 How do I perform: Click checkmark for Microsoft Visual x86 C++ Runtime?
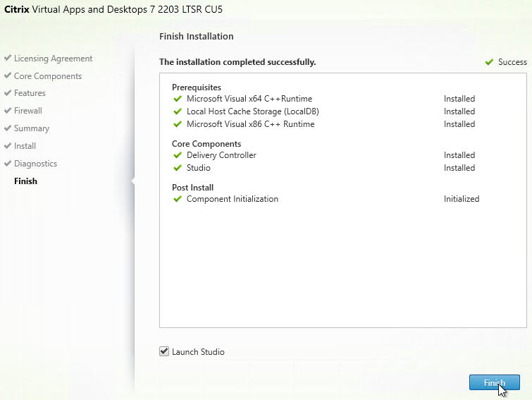tap(178, 124)
